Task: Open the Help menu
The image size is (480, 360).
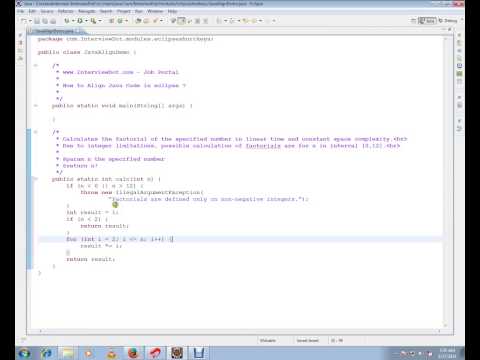Action: [x=172, y=11]
